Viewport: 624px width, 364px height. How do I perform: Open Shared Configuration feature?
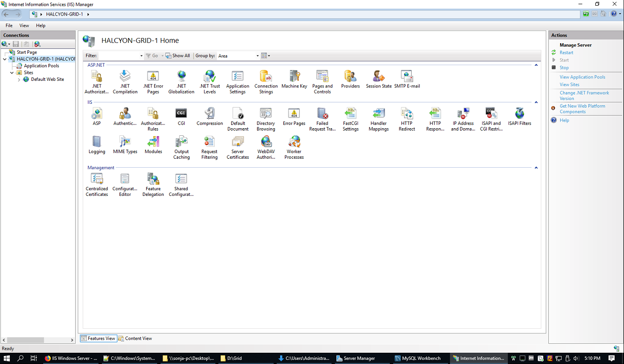coord(181,185)
